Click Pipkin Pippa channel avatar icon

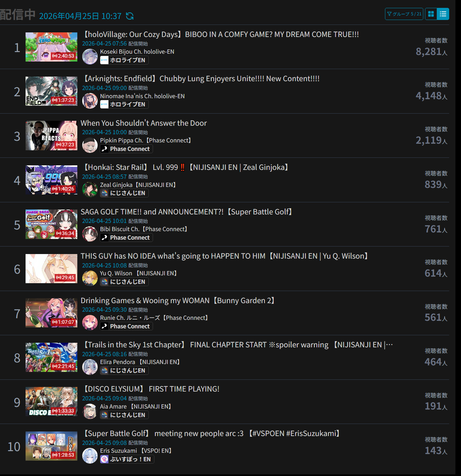click(90, 145)
